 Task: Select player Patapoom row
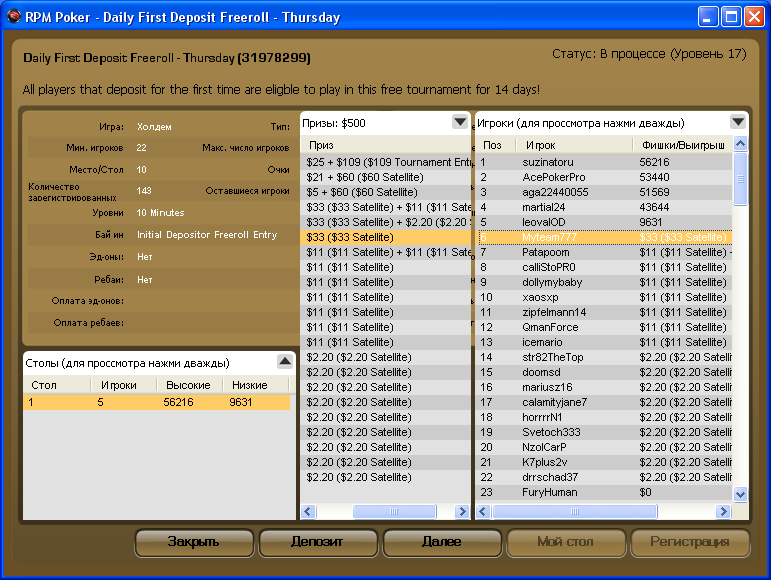604,252
